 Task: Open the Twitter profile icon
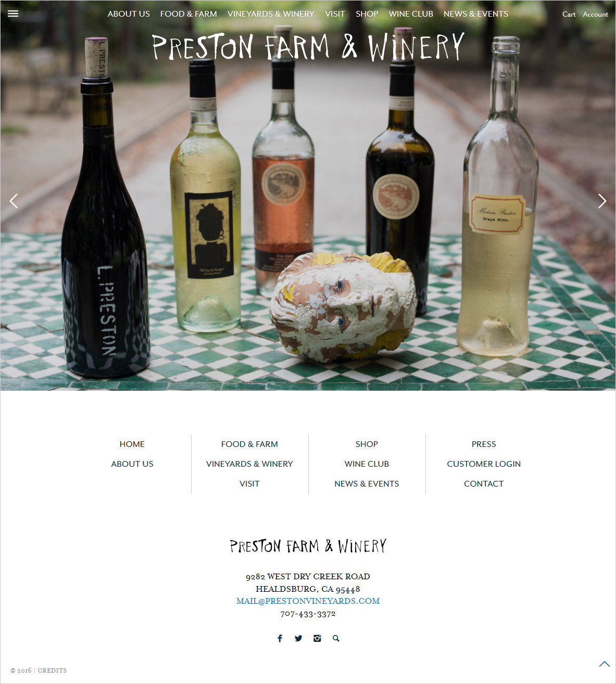(x=298, y=638)
